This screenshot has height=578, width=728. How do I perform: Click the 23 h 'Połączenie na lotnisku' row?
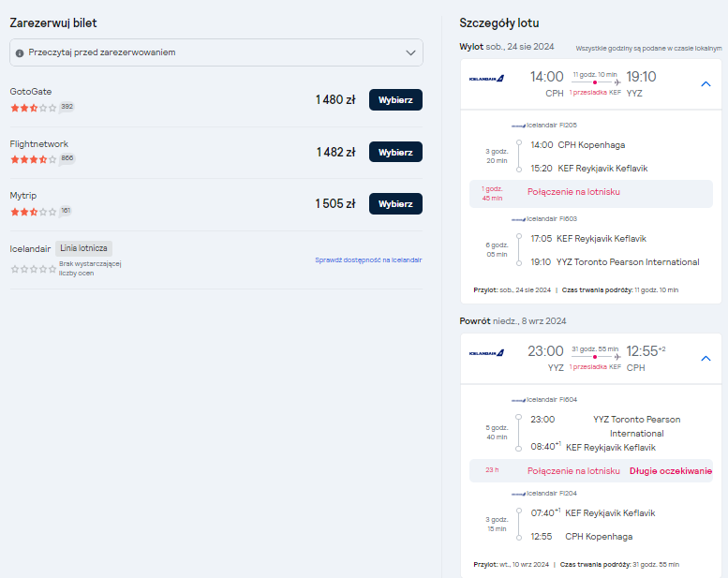pos(590,471)
